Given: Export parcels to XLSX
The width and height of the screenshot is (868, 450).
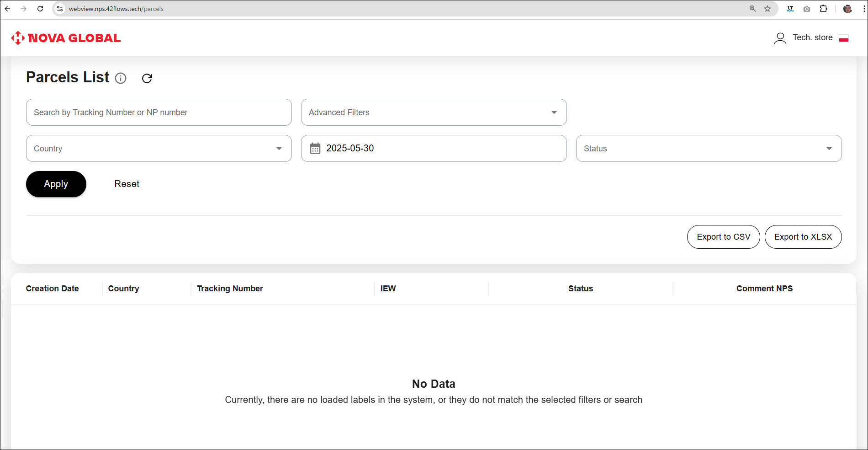Looking at the screenshot, I should [x=803, y=237].
